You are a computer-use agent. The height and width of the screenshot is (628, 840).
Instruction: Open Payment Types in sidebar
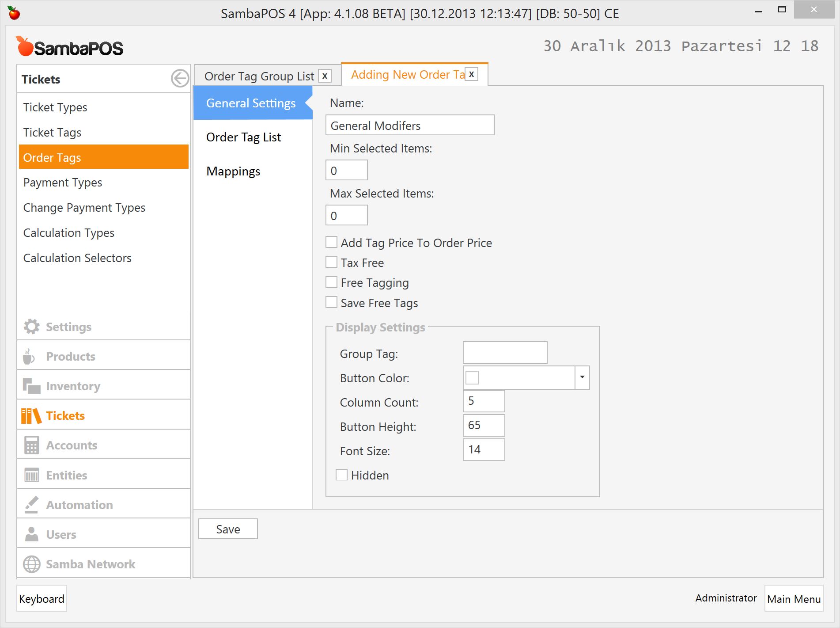click(104, 183)
